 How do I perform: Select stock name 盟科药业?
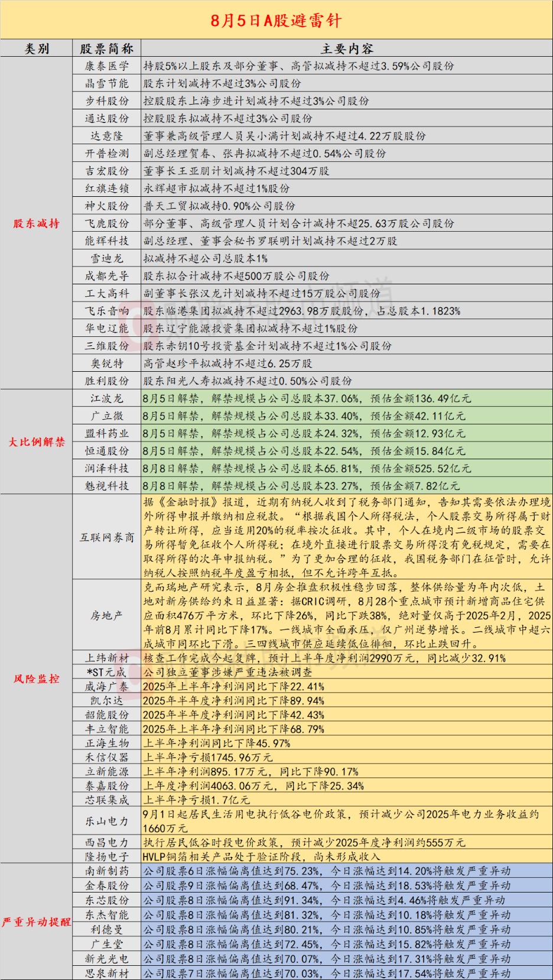(x=107, y=433)
